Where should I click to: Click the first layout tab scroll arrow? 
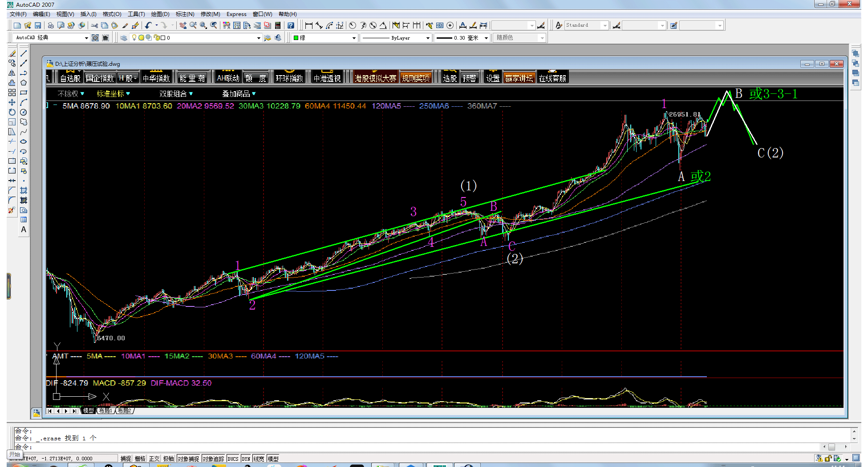click(x=50, y=411)
